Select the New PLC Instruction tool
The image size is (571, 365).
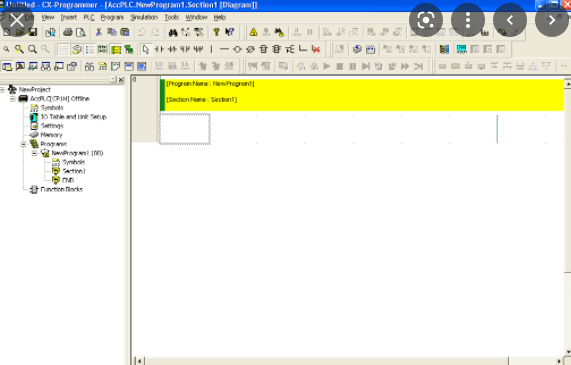point(264,49)
